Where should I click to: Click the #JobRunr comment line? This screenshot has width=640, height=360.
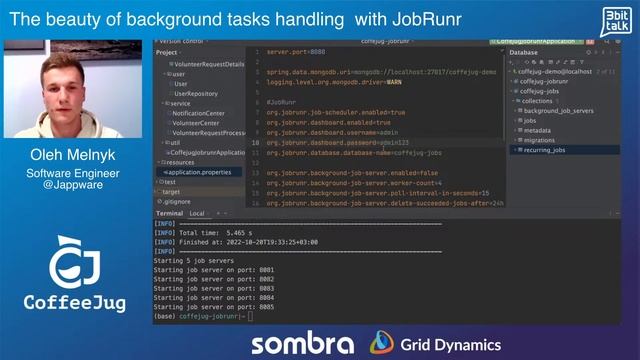[x=281, y=102]
